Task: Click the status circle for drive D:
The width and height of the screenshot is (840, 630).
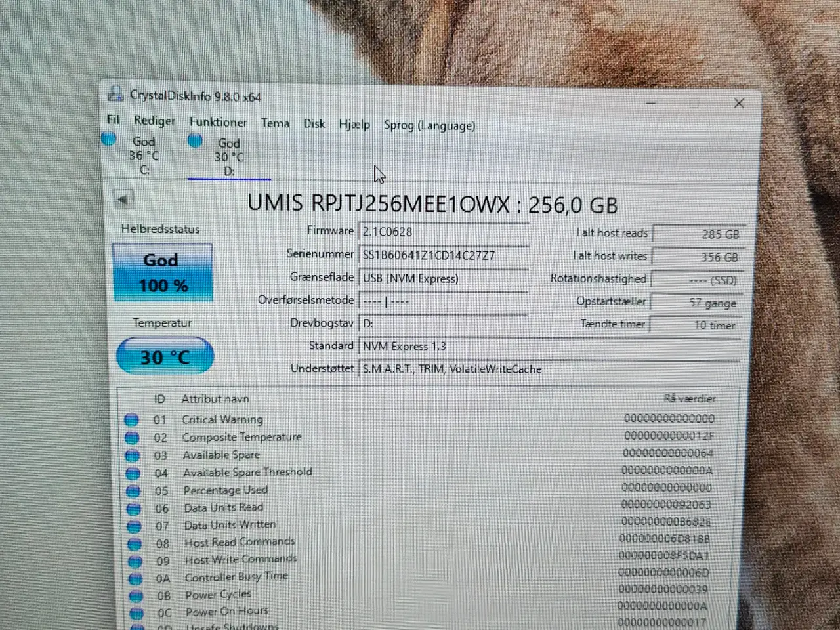Action: pos(195,140)
